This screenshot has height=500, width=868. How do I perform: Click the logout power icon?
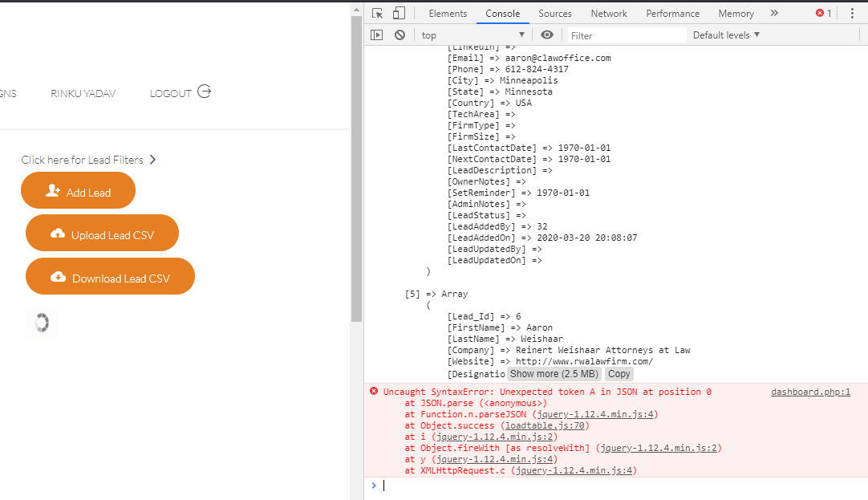point(204,91)
